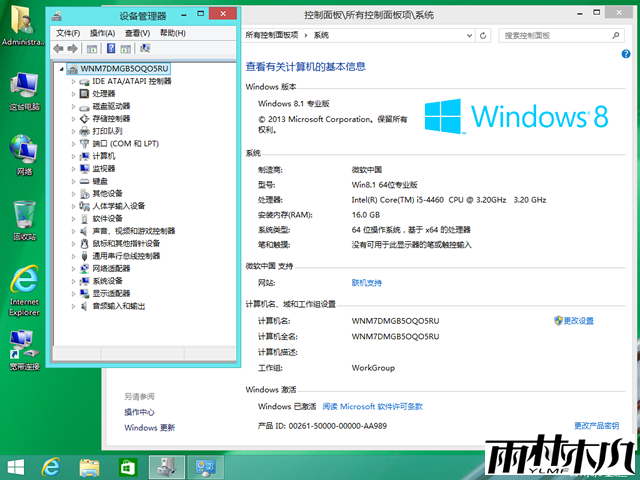640x480 pixels.
Task: Open the 回收站 recycle bin desktop icon
Action: click(x=24, y=220)
